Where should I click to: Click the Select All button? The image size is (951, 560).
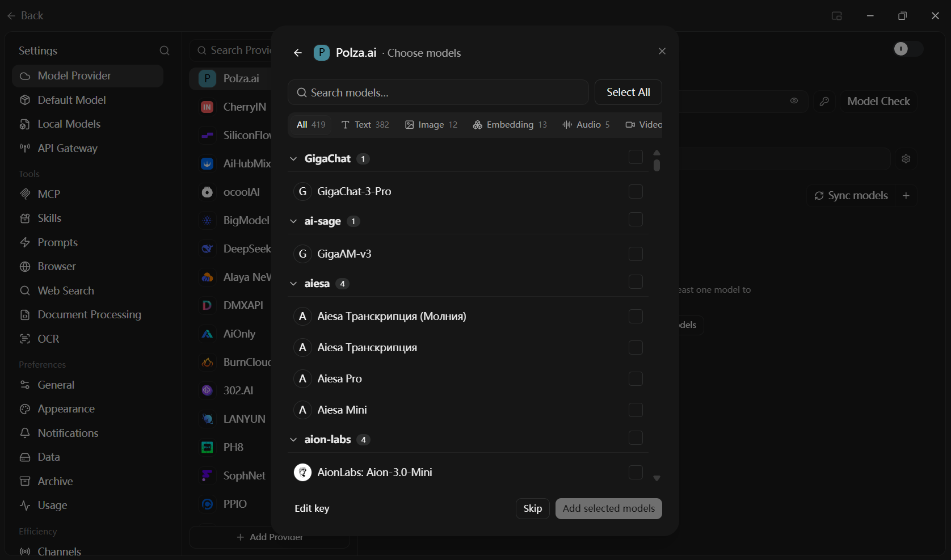tap(628, 92)
